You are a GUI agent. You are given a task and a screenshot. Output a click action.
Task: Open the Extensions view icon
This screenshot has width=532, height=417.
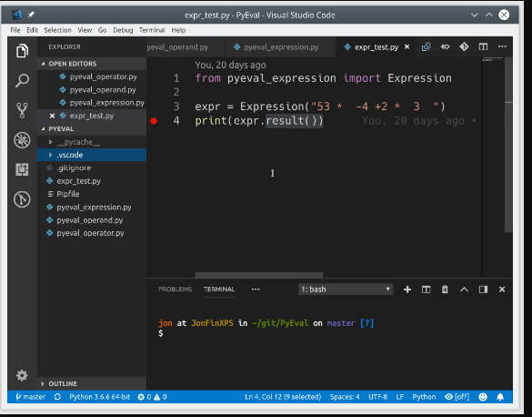tap(22, 169)
